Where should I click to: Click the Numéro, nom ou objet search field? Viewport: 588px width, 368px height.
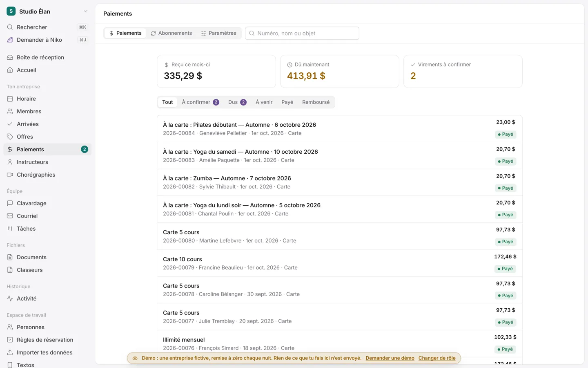(302, 33)
